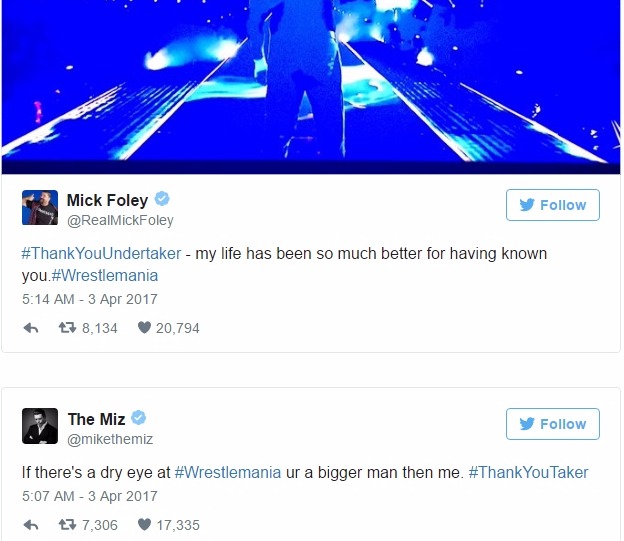Viewport: 624px width, 541px height.
Task: Open #Wrestlemania hashtag in The Miz's tweet
Action: pyautogui.click(x=228, y=473)
